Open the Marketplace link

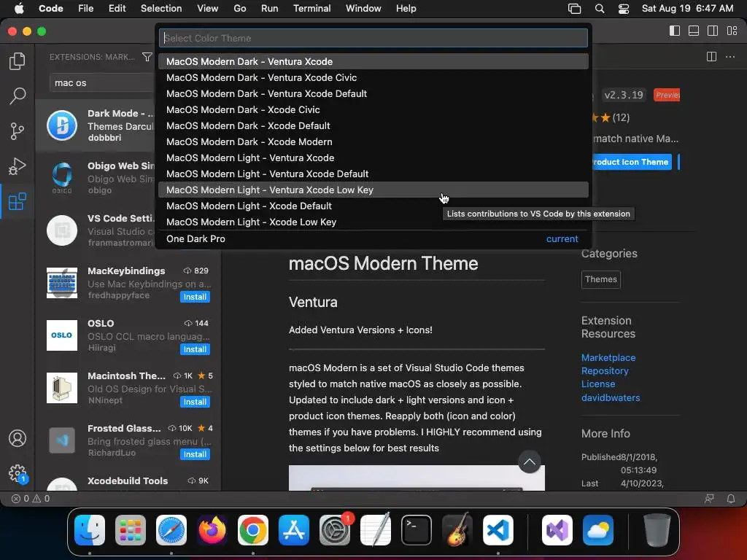pos(608,357)
